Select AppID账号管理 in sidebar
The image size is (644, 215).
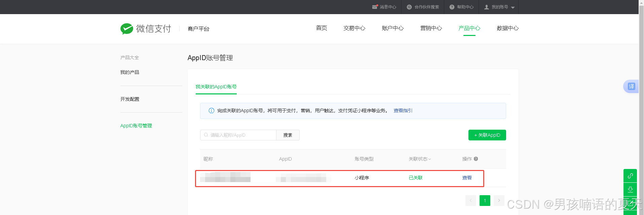tap(136, 126)
